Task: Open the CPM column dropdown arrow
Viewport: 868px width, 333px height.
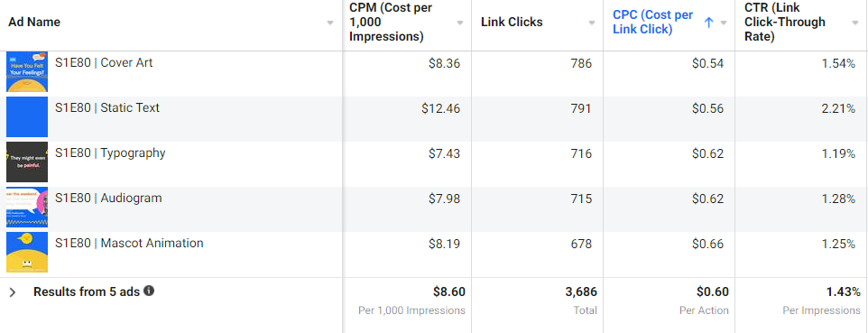Action: 459,23
